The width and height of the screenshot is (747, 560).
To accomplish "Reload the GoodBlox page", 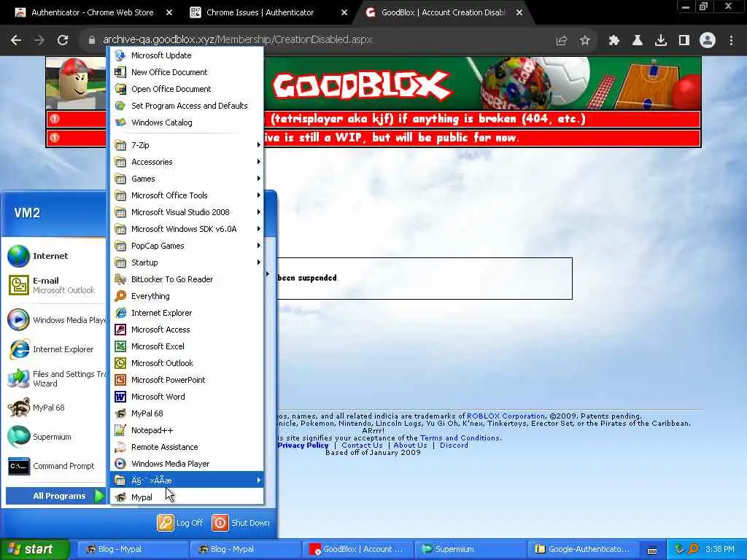I will tap(63, 40).
